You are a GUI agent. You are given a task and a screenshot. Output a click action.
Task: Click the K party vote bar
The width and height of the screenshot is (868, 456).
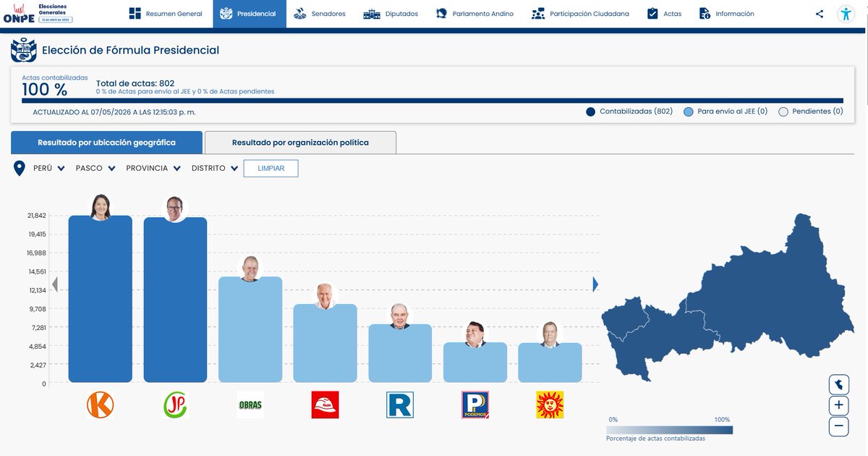tap(101, 299)
